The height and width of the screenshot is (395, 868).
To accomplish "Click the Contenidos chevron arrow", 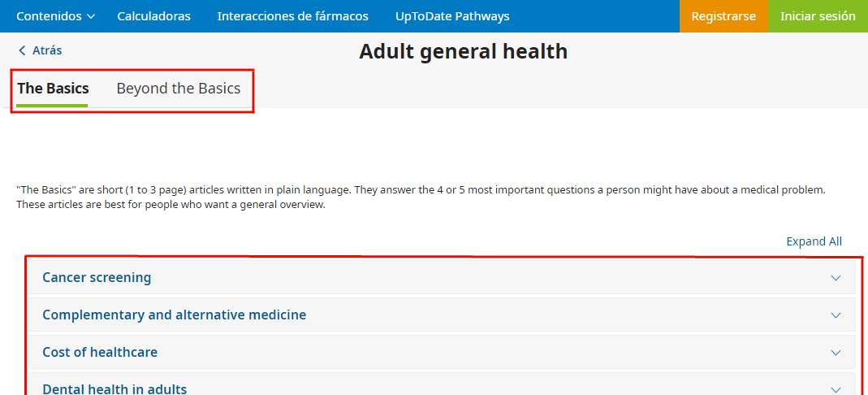I will pos(90,16).
